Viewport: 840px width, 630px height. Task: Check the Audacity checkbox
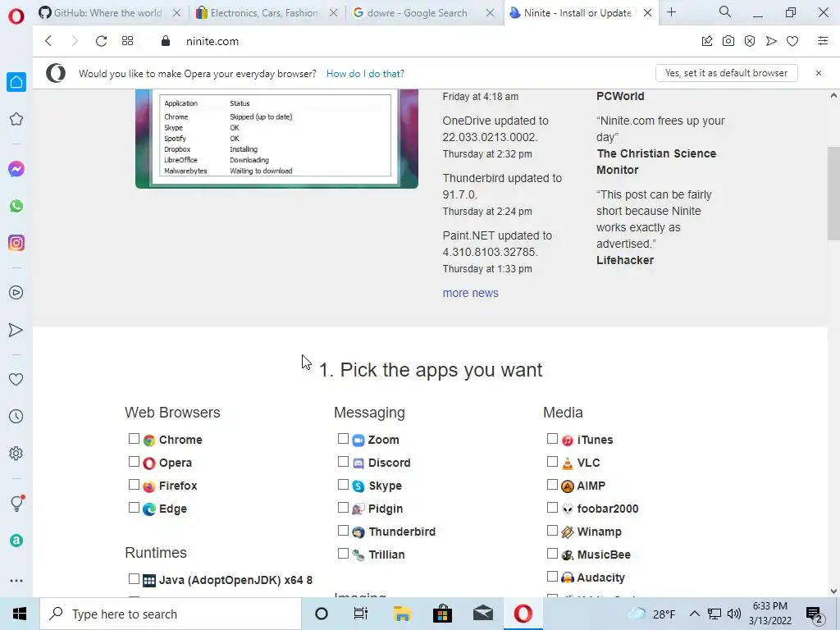point(552,577)
